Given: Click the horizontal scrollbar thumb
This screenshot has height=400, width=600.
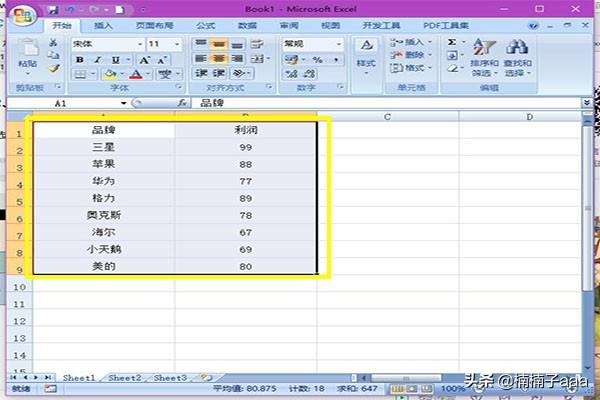Looking at the screenshot, I should [406, 378].
